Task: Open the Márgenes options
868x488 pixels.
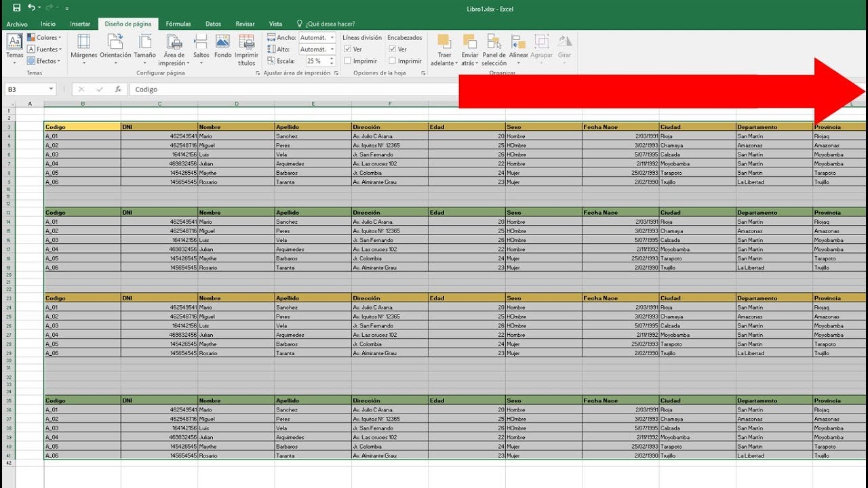Action: (84, 49)
